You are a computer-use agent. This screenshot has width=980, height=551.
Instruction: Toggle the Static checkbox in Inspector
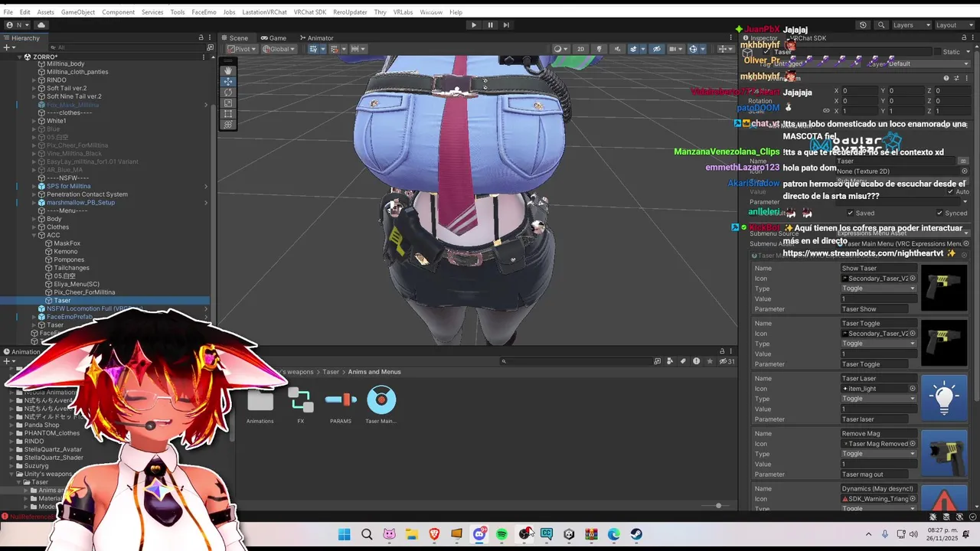(x=939, y=52)
